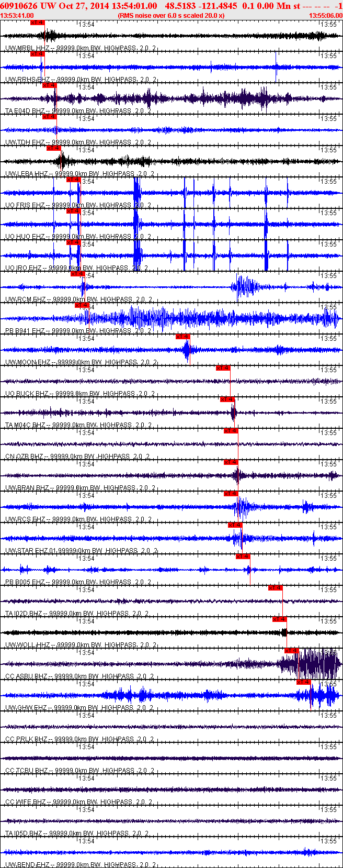The image size is (343, 868).
Task: Select the UW.BRAN BHZ station label
Action: [80, 488]
